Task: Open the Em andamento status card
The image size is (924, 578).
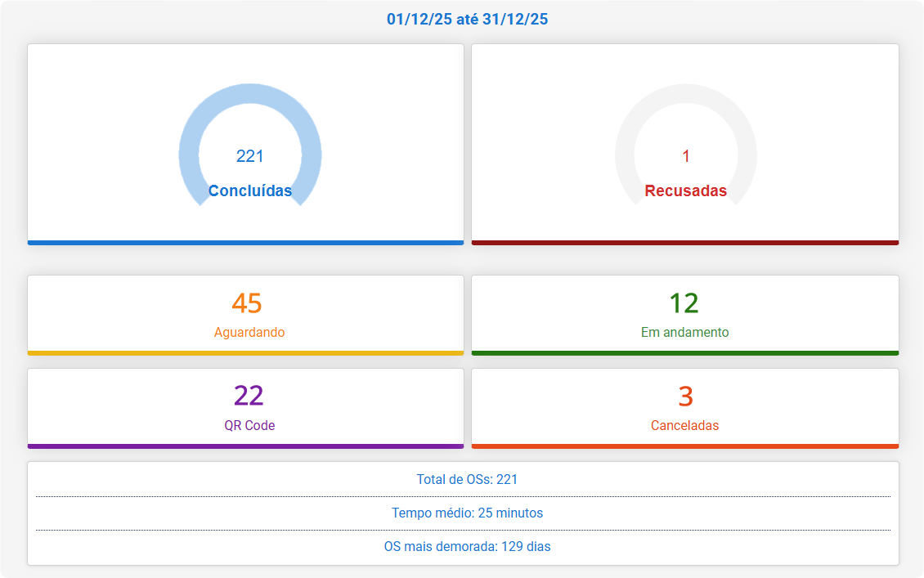Action: [685, 315]
